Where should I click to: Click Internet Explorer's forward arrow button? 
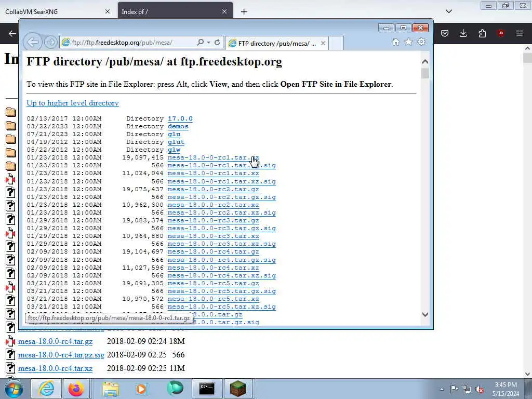tap(50, 43)
